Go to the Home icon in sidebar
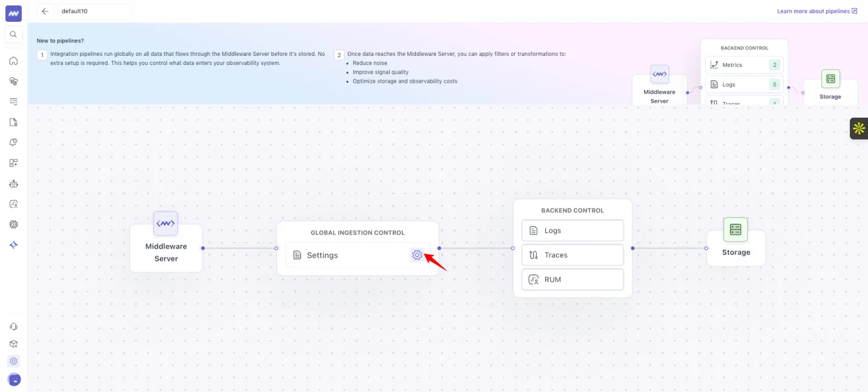The width and height of the screenshot is (868, 392). click(13, 61)
